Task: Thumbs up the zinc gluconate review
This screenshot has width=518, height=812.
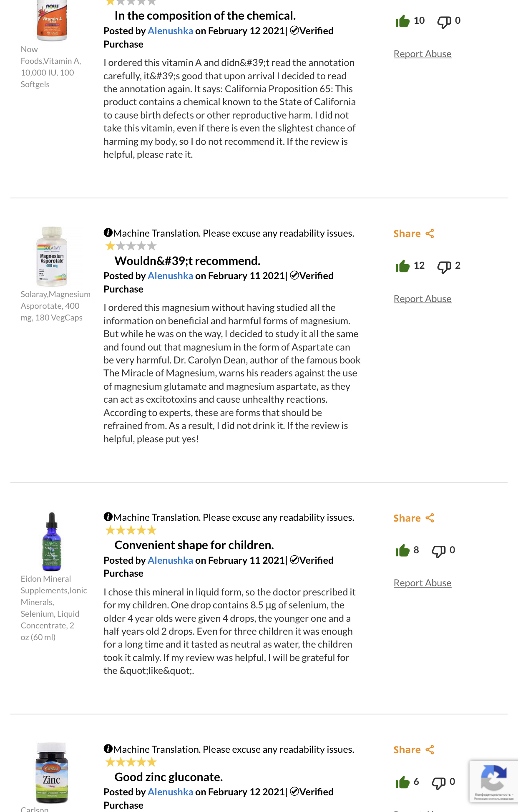Action: (x=402, y=782)
